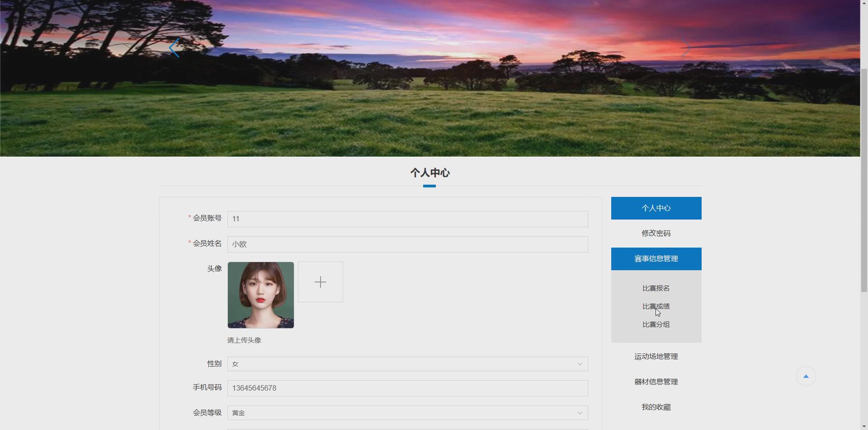Visit 我的收藏 favorites page
The height and width of the screenshot is (430, 868).
pos(656,407)
